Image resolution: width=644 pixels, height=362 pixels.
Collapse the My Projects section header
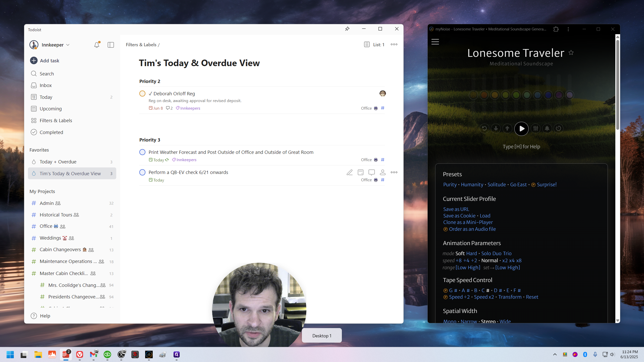42,191
